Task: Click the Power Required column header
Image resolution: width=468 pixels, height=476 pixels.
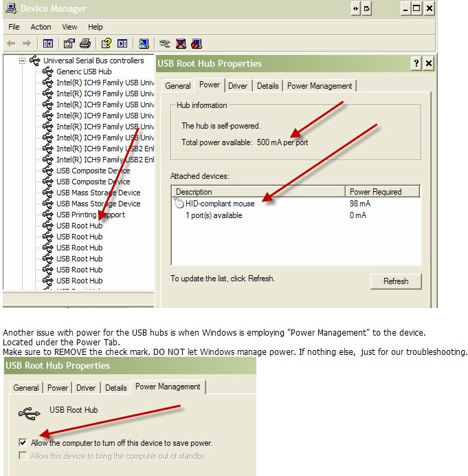Action: [x=383, y=191]
